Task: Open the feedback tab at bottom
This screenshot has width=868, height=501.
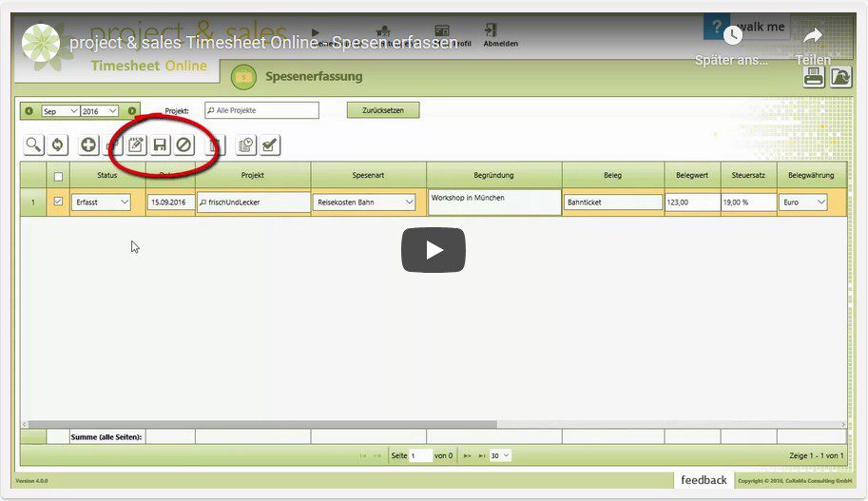Action: coord(704,480)
